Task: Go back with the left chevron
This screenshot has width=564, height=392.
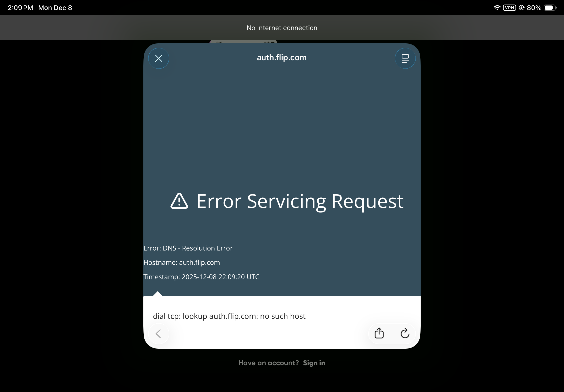Action: click(158, 333)
